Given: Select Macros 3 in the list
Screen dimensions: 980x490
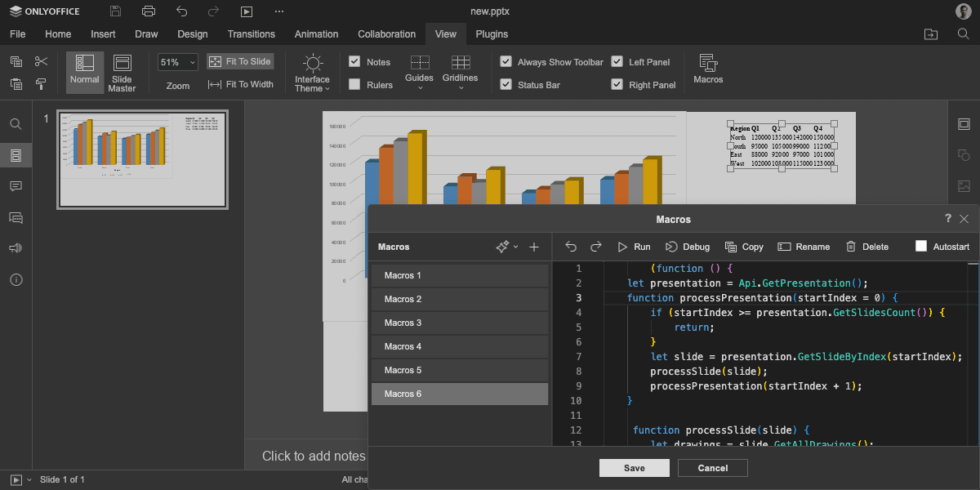Looking at the screenshot, I should point(460,323).
